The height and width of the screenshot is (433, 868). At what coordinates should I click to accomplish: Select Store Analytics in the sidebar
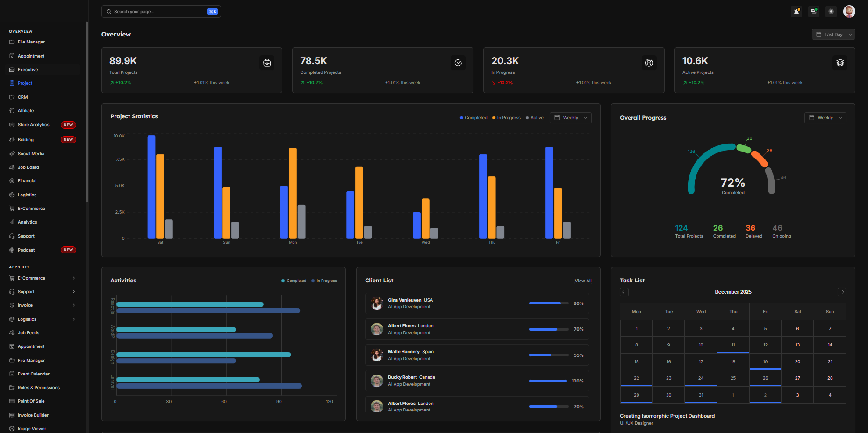click(33, 125)
